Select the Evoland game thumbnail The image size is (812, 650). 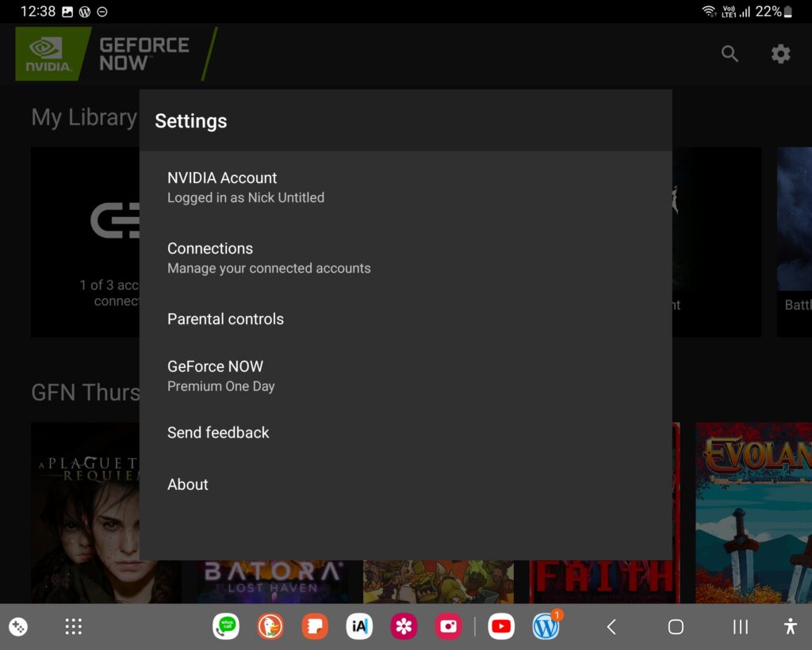coord(753,512)
